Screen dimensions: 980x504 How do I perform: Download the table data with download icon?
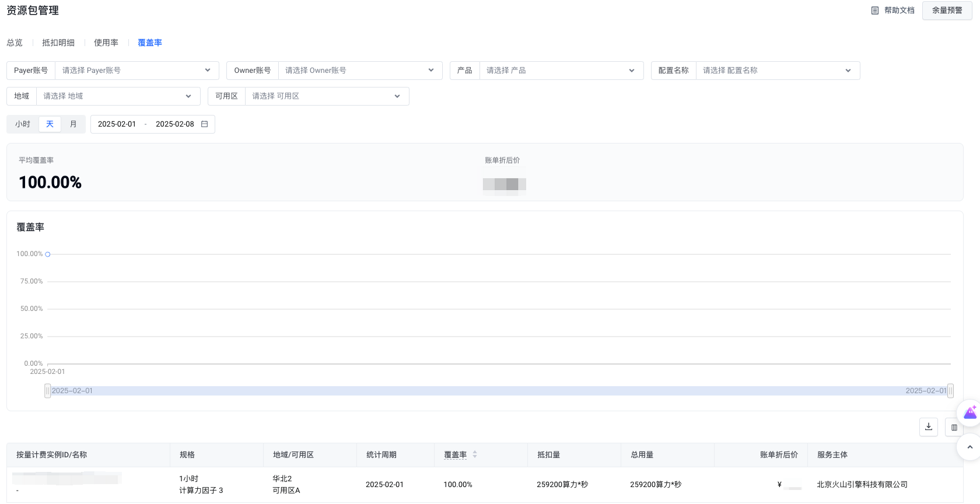tap(929, 427)
